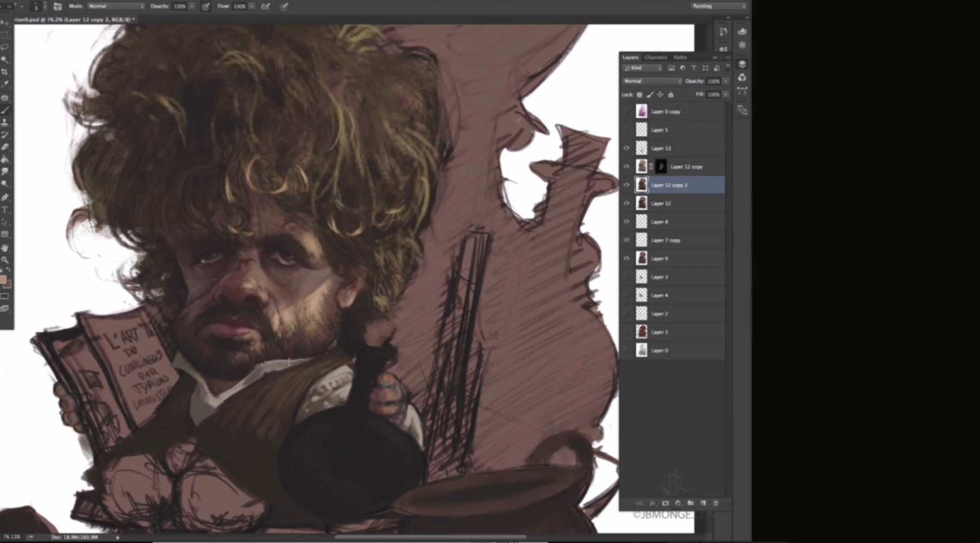
Task: Select the Brush tool
Action: tap(5, 110)
